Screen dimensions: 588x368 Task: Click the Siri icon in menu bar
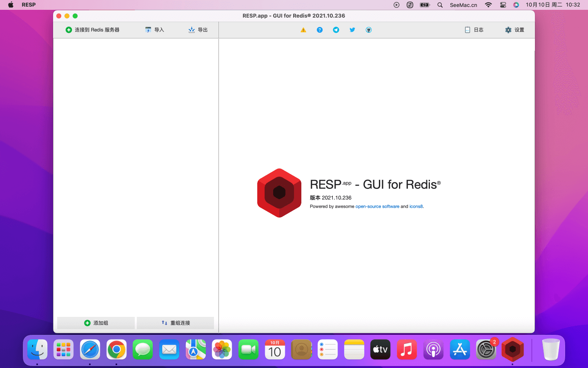click(516, 5)
